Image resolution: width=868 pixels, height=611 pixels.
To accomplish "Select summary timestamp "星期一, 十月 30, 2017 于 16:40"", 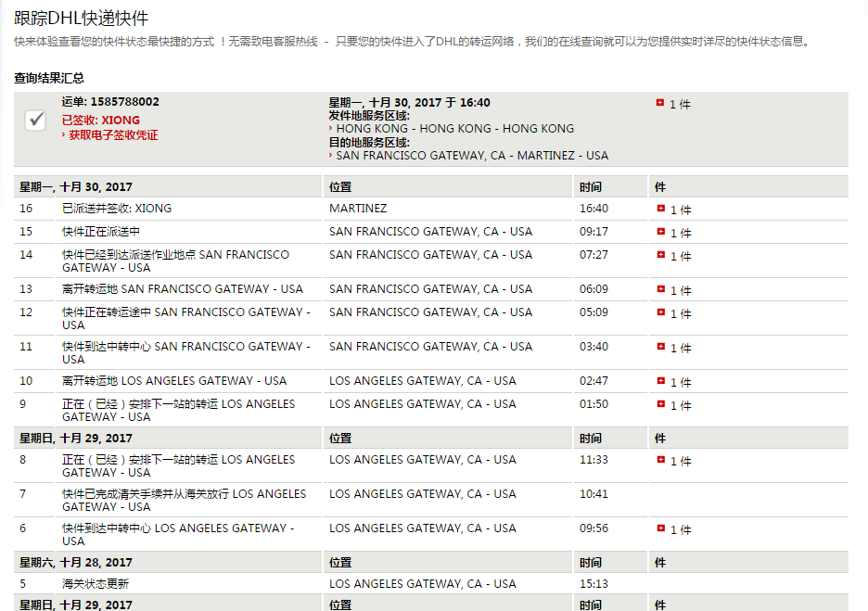I will pyautogui.click(x=410, y=102).
